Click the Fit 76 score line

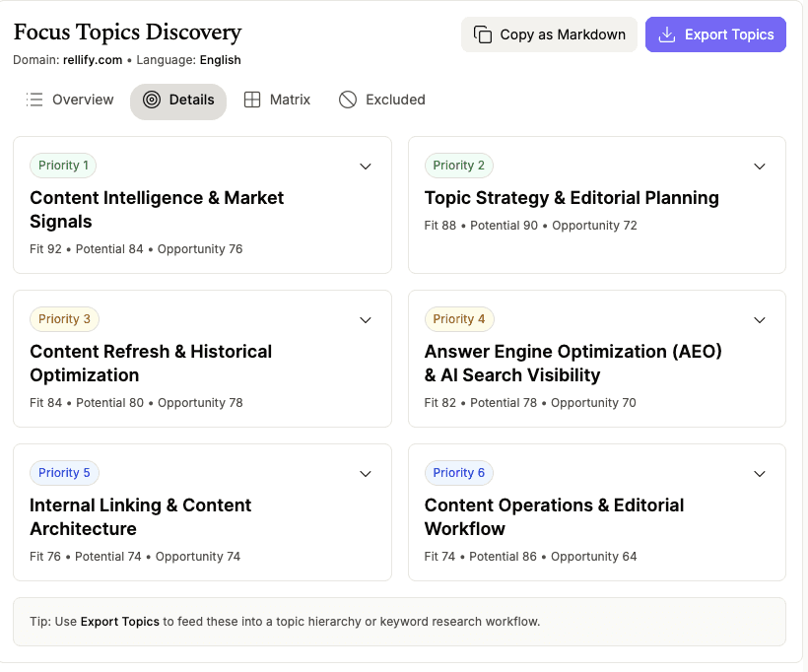coord(135,557)
